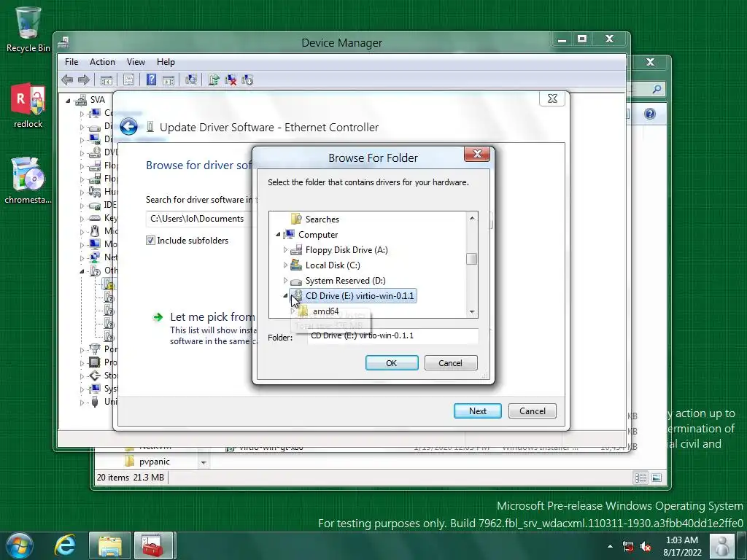Open the File menu
The width and height of the screenshot is (747, 560).
coord(71,62)
